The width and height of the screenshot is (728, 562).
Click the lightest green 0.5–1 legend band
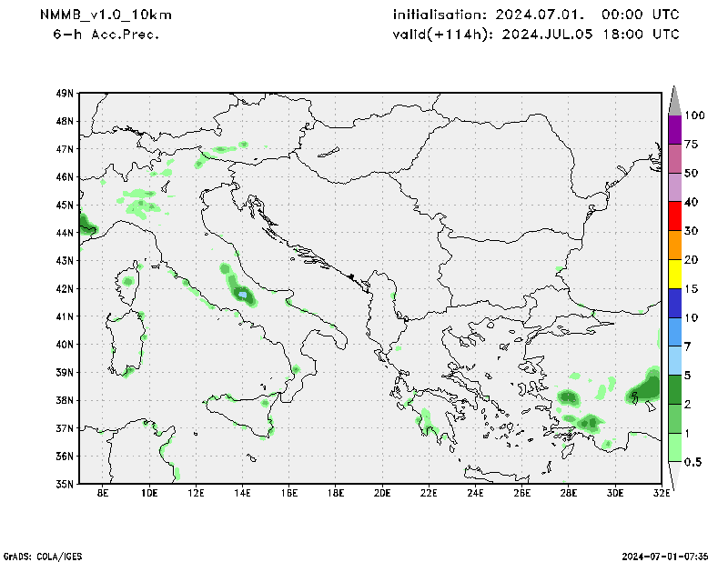coord(674,447)
